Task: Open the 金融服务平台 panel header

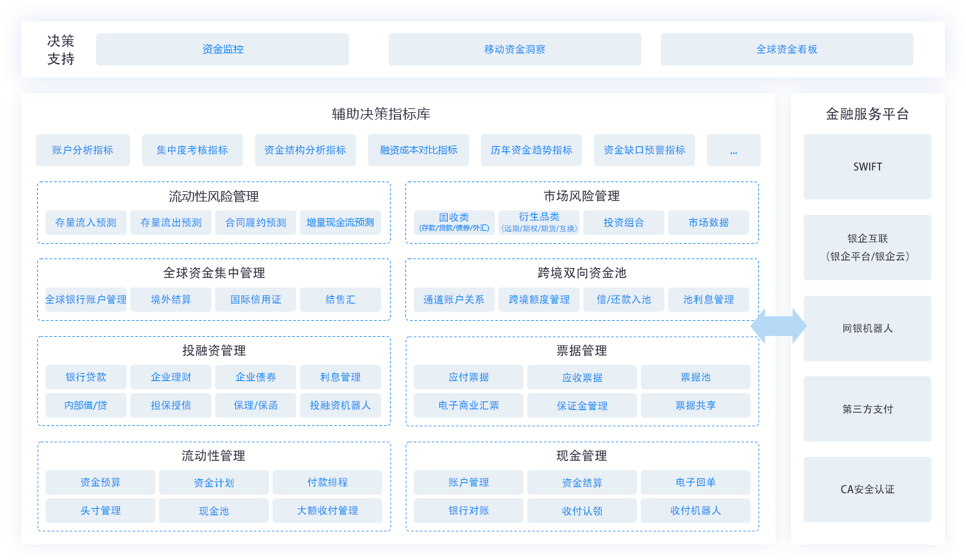Action: pyautogui.click(x=867, y=114)
